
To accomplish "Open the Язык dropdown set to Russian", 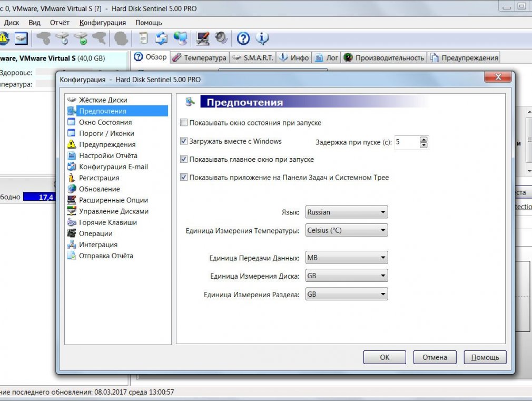I will coord(347,212).
